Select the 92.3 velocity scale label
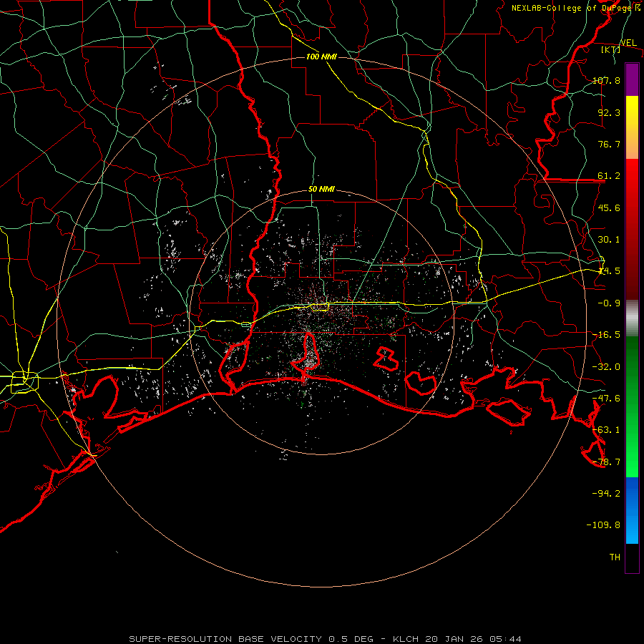This screenshot has width=644, height=644. tap(609, 112)
